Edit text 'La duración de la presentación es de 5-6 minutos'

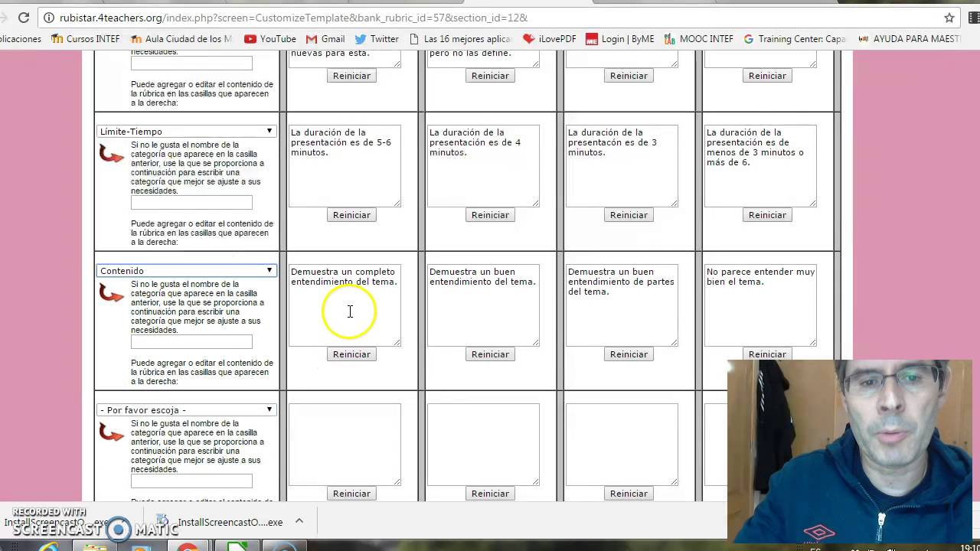click(345, 166)
